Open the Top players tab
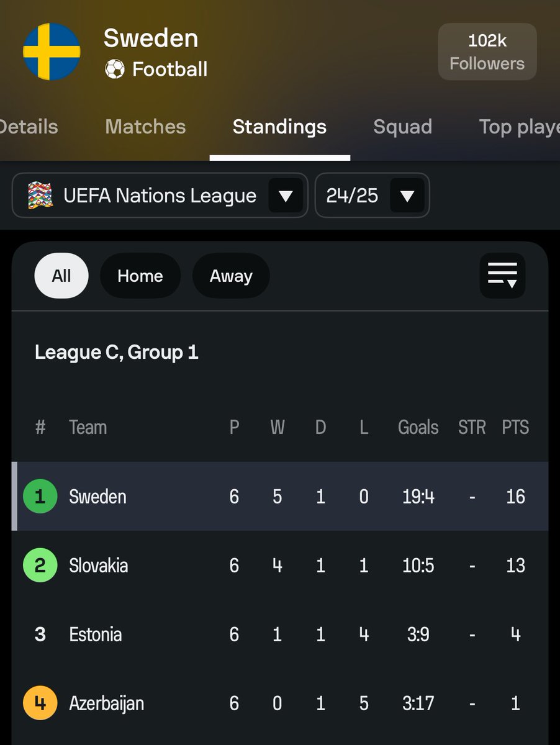This screenshot has height=745, width=560. click(519, 127)
